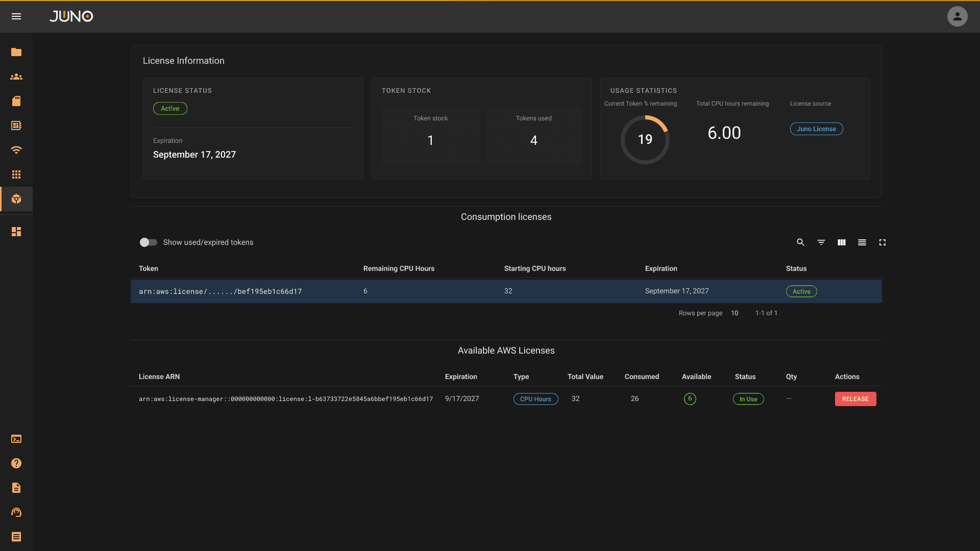This screenshot has height=551, width=980.
Task: Select the arn:aws:license token row
Action: (506, 291)
